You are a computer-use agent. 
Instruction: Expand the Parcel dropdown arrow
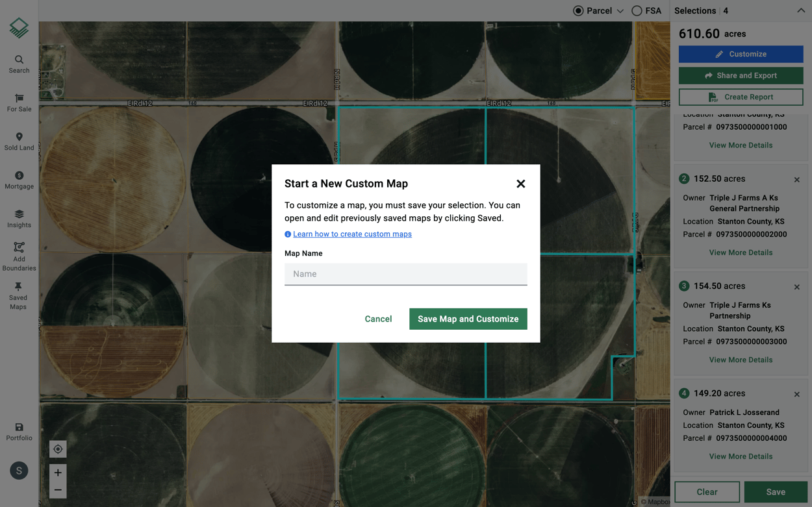[x=620, y=10]
